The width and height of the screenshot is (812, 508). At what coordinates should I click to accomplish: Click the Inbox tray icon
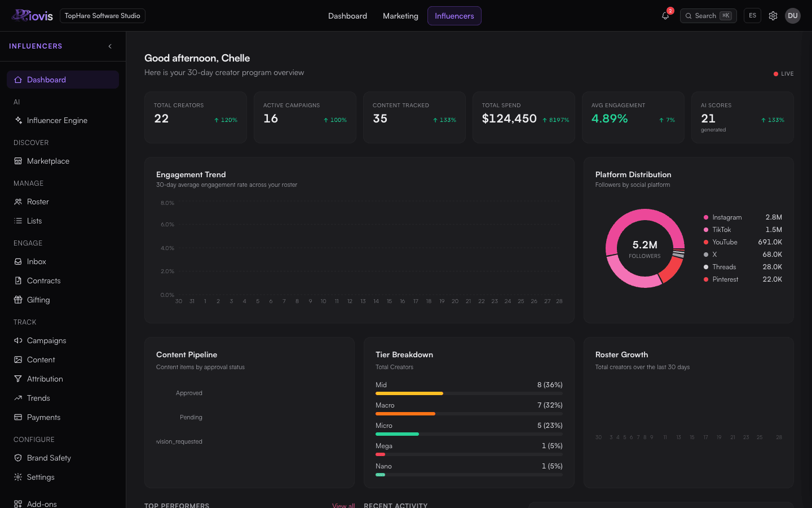click(18, 261)
